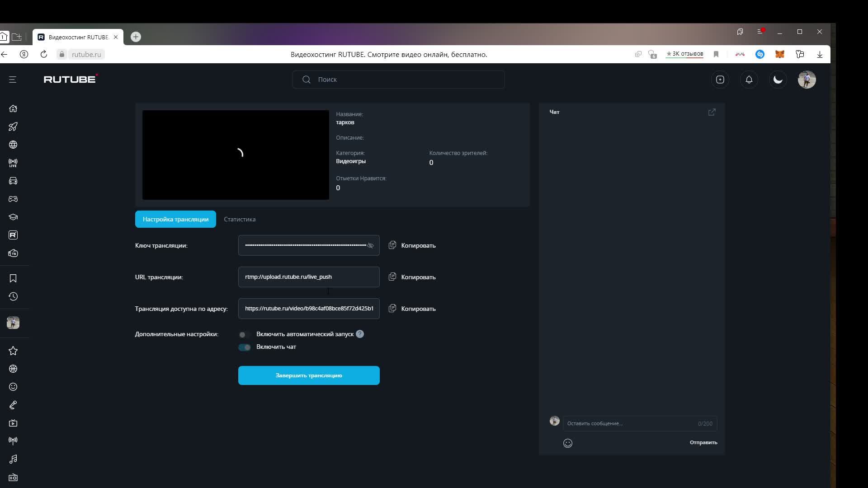Toggle dark theme moon icon

coord(778,80)
